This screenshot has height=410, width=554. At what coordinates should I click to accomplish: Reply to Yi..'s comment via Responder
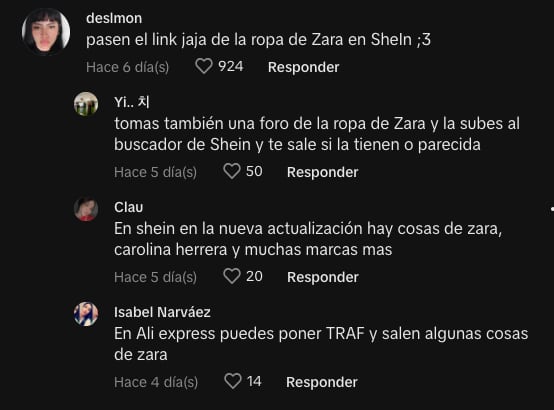323,172
